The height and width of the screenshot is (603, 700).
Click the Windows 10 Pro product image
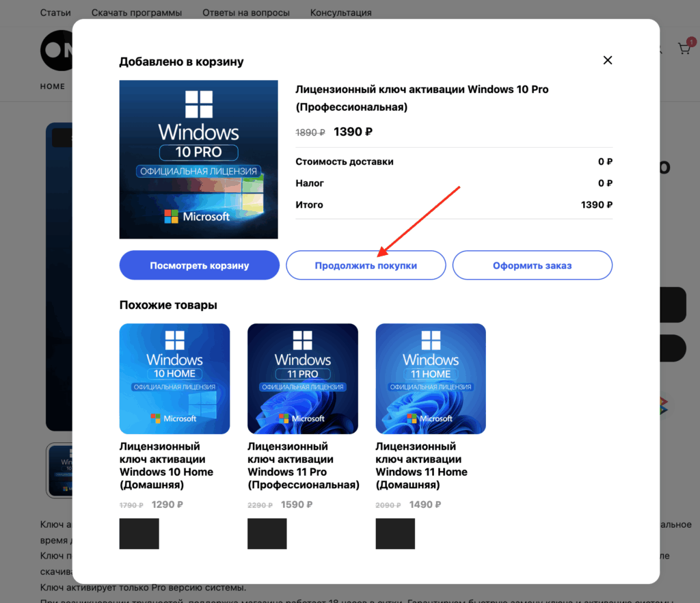198,159
